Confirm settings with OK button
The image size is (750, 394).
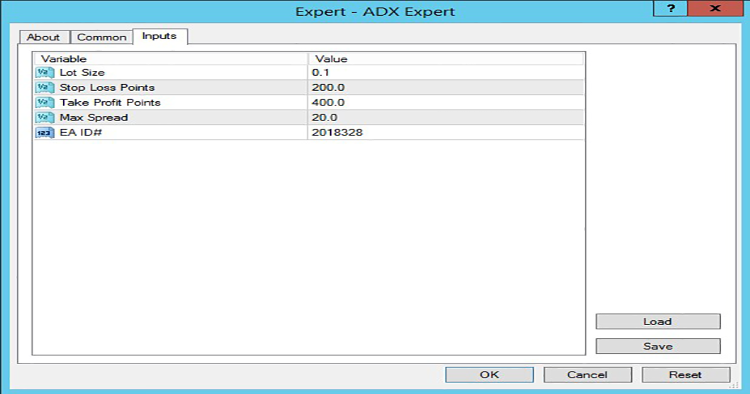[x=489, y=375]
